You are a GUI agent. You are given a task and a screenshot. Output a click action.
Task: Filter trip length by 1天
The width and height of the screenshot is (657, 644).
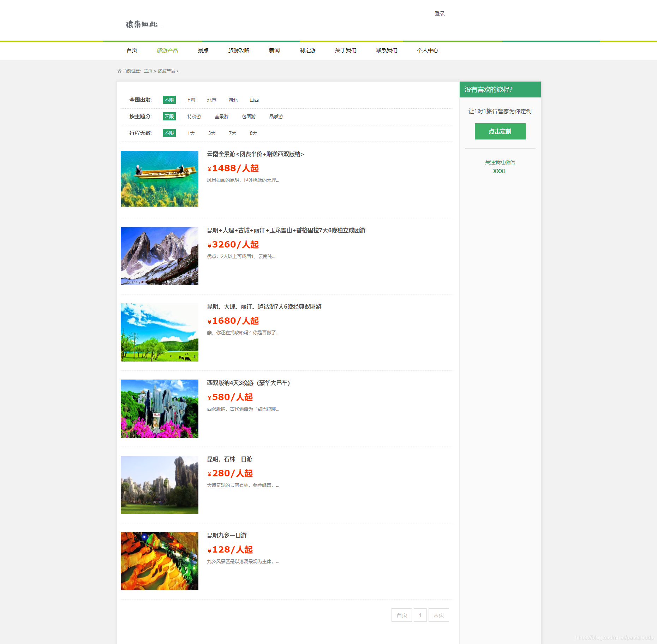(x=191, y=133)
